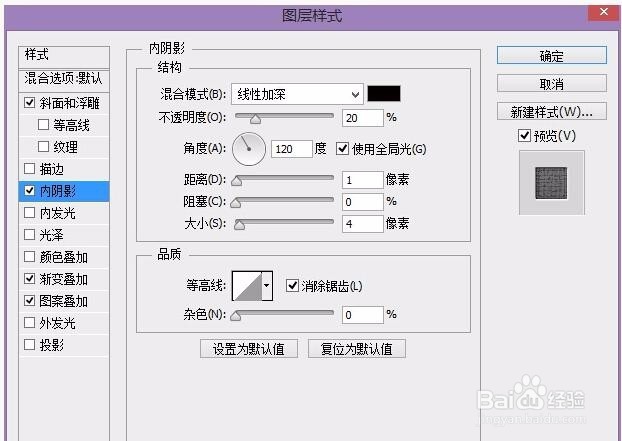Enable the 等高线 checkbox

[x=43, y=125]
